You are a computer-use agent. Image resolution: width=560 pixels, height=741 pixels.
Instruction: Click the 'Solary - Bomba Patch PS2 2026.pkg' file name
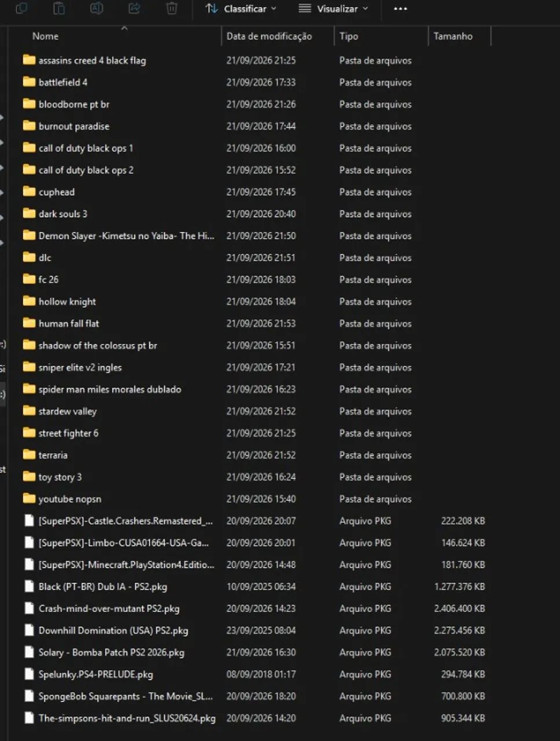111,652
